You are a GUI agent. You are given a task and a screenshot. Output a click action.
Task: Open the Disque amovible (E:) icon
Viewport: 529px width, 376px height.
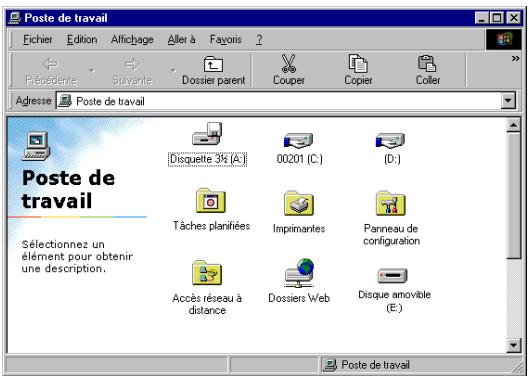coord(392,276)
